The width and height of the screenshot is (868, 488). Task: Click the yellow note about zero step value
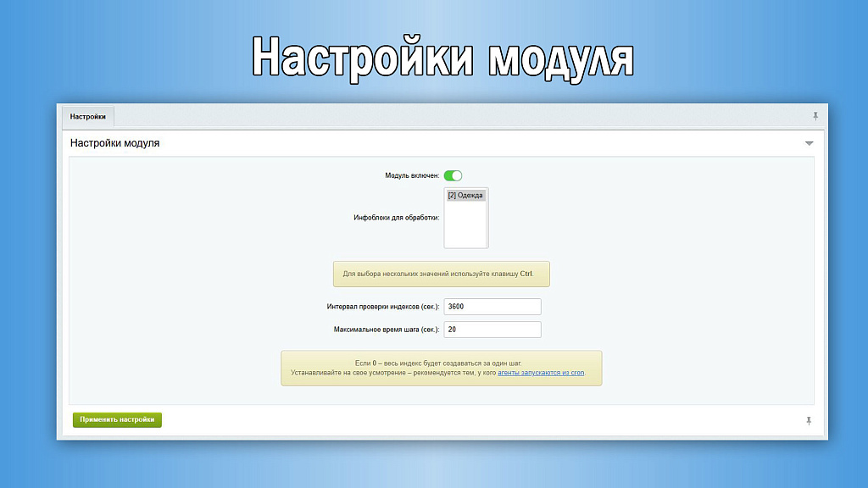pyautogui.click(x=441, y=368)
